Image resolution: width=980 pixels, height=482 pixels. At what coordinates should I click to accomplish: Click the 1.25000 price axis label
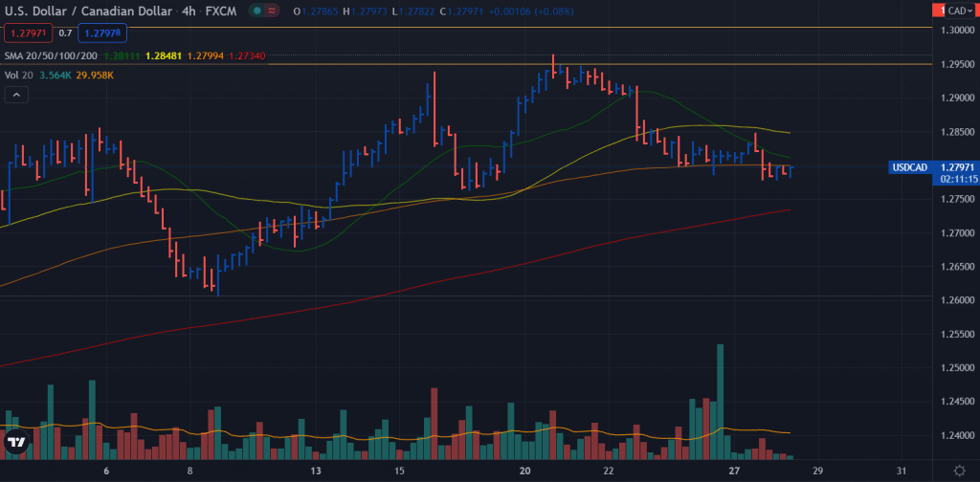[x=959, y=367]
